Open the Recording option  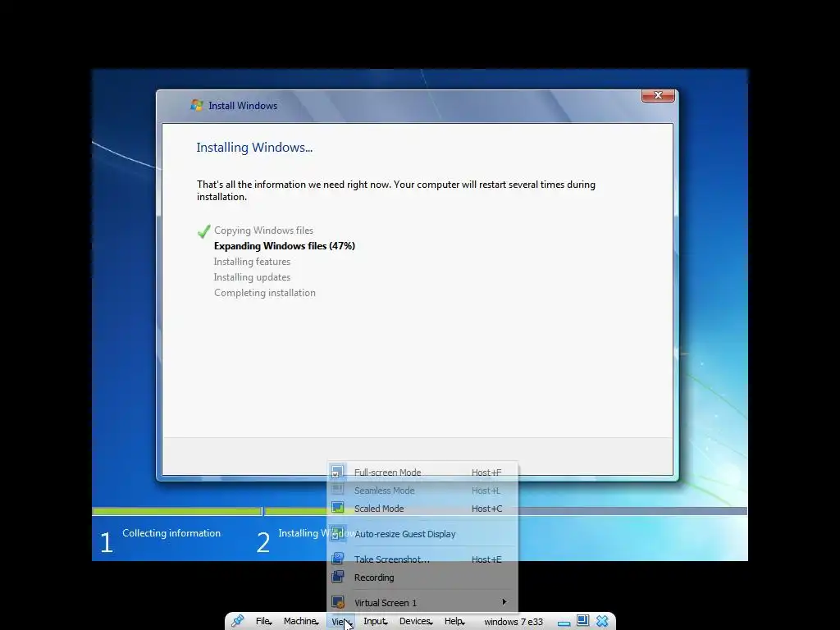[422, 577]
